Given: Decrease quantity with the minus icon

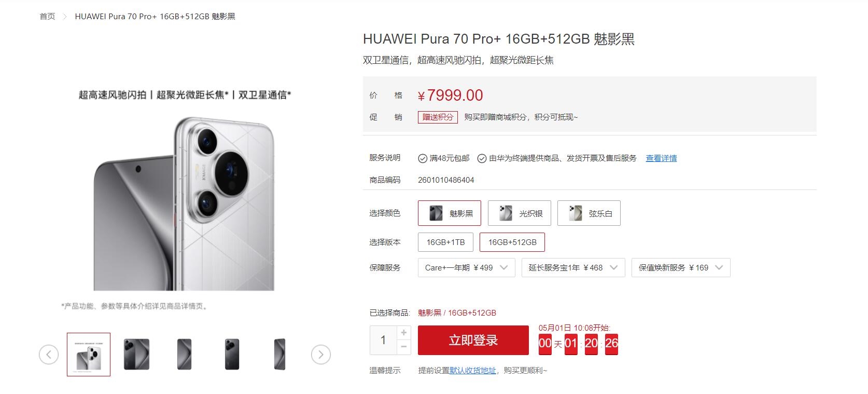Looking at the screenshot, I should click(404, 347).
